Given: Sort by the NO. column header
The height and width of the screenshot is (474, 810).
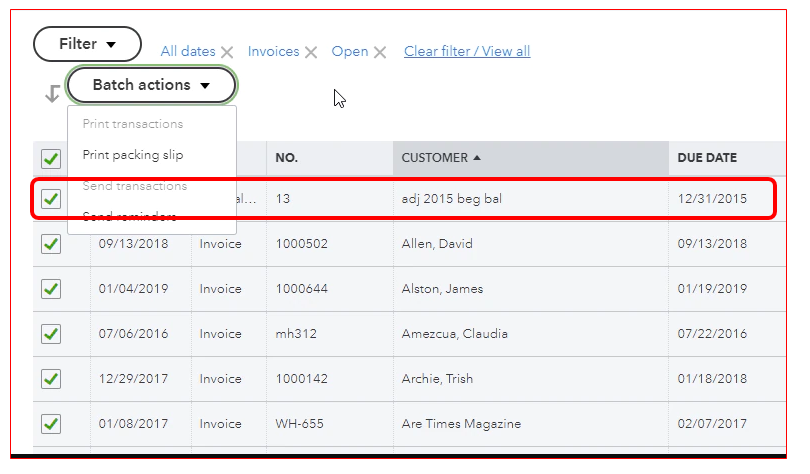Looking at the screenshot, I should pyautogui.click(x=330, y=158).
